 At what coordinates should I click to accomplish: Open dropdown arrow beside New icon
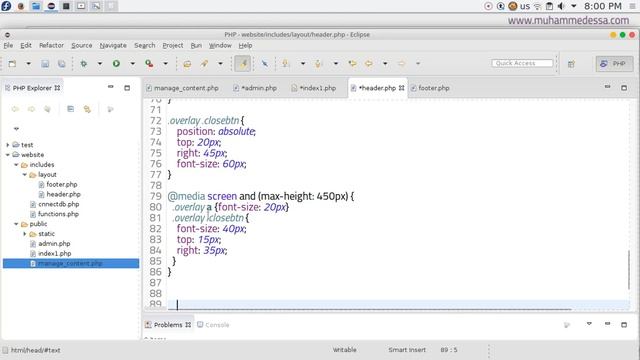[x=28, y=64]
